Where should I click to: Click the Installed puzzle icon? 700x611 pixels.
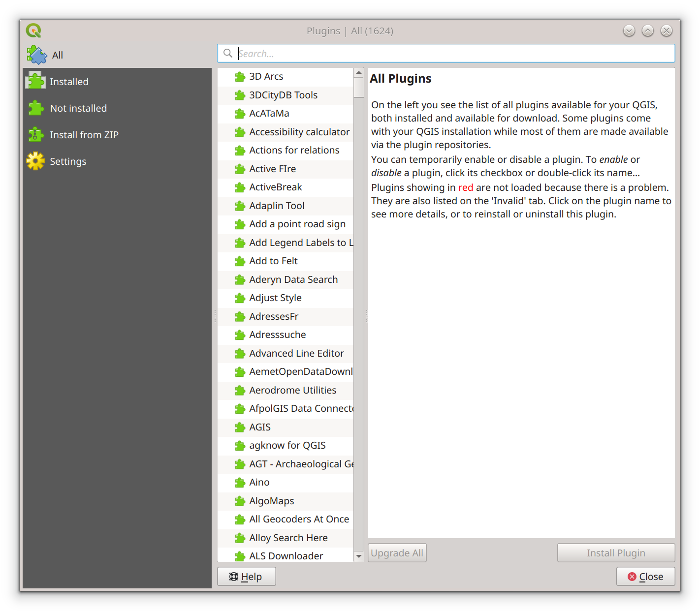(x=35, y=81)
